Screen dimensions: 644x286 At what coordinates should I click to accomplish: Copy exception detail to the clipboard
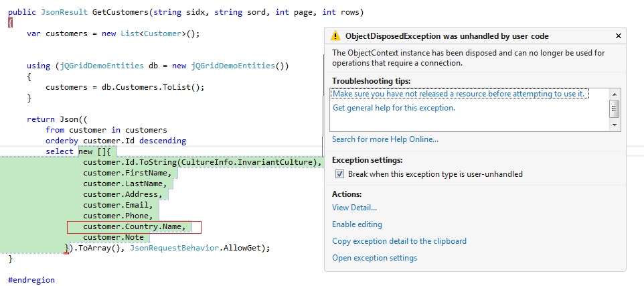pos(399,241)
